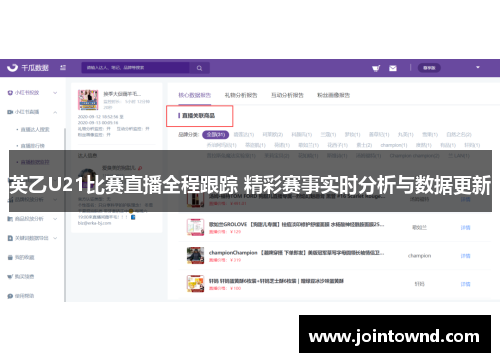Select the champion(1) brand filter
Image resolution: width=500 pixels, height=362 pixels.
[394, 145]
